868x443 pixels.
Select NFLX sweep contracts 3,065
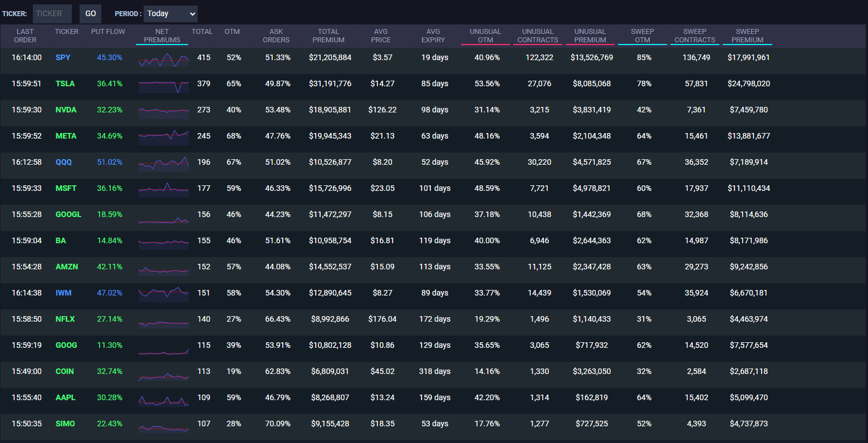click(697, 319)
